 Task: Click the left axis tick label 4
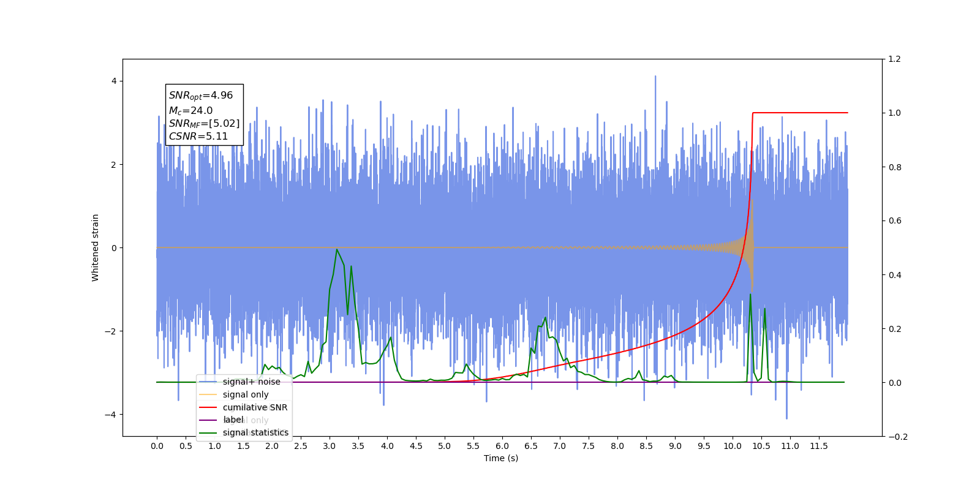pos(114,81)
